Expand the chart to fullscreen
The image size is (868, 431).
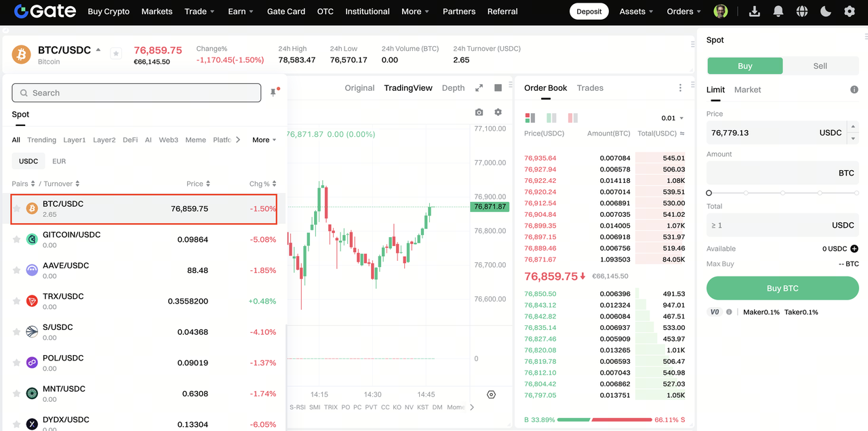[x=479, y=88]
